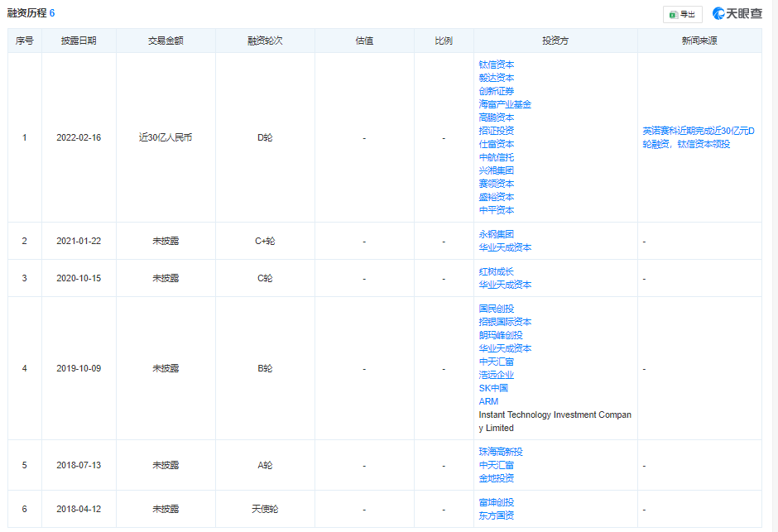This screenshot has height=532, width=778.
Task: Open investor link ARM
Action: tap(488, 401)
